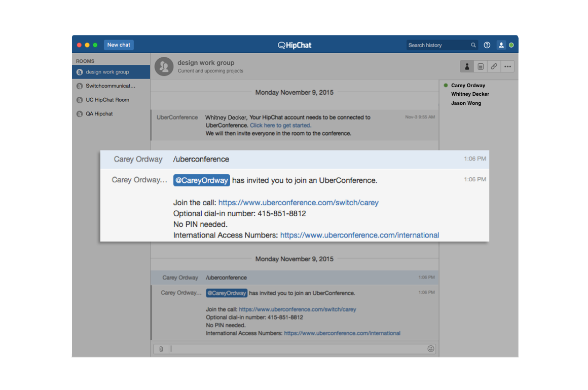
Task: Show the room members panel icon
Action: tap(467, 67)
